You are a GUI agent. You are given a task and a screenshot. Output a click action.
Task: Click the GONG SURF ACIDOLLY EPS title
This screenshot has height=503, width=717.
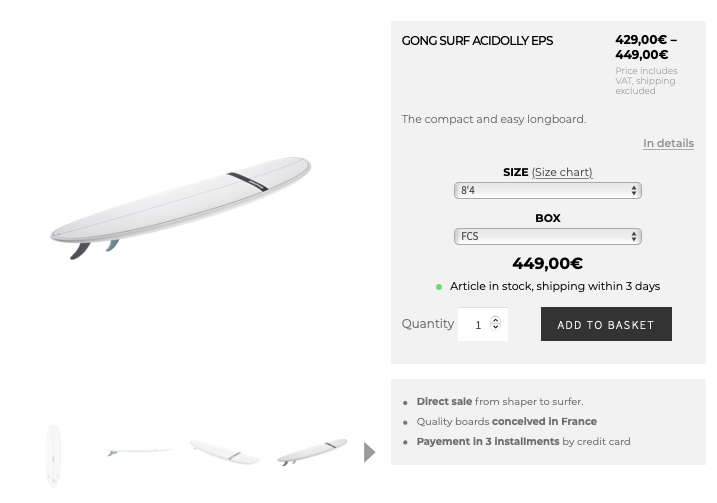[x=477, y=41]
